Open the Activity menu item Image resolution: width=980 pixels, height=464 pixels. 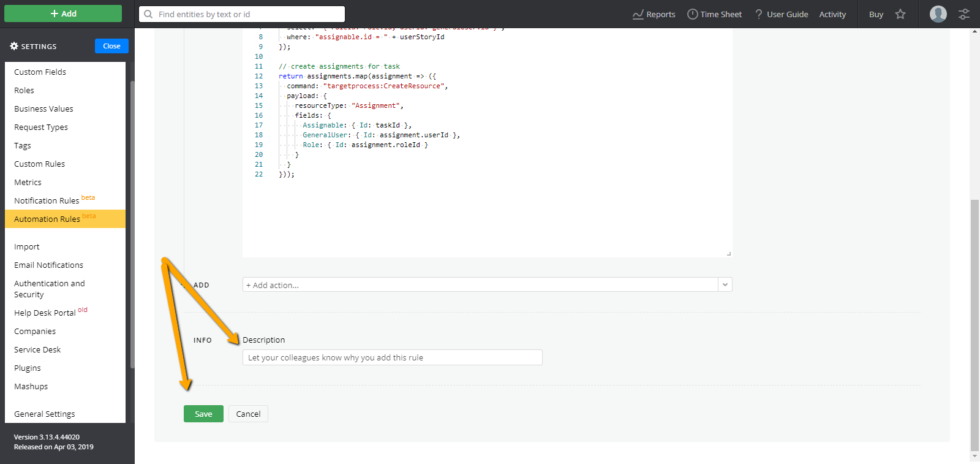point(832,14)
